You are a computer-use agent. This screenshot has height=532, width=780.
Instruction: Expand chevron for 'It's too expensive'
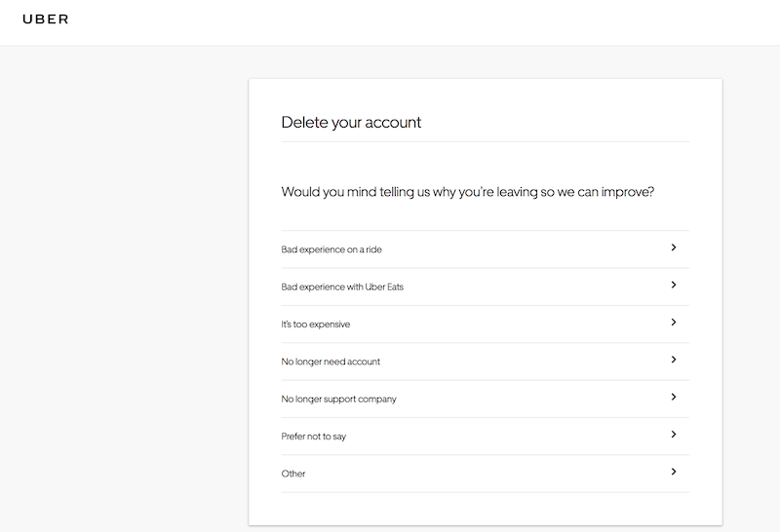tap(674, 323)
